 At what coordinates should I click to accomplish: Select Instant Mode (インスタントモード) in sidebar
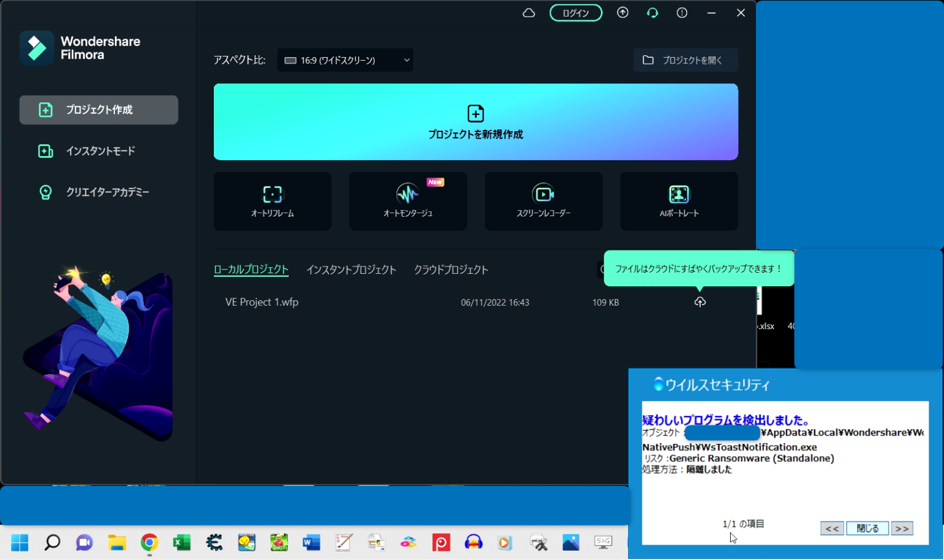[100, 151]
